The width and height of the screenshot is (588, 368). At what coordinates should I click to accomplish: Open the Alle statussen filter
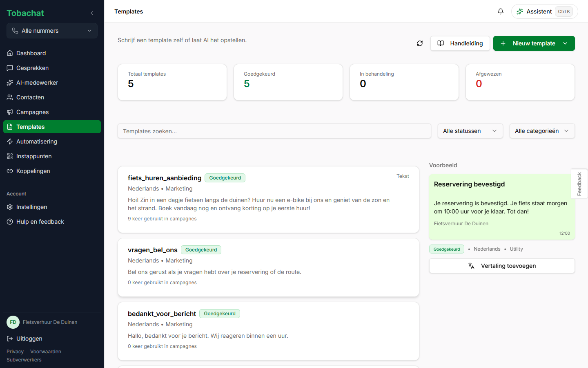coord(470,131)
